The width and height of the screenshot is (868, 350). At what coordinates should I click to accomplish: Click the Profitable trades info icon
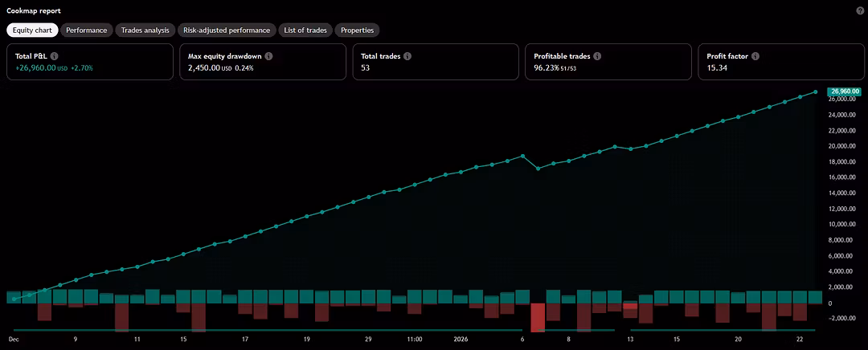click(598, 57)
